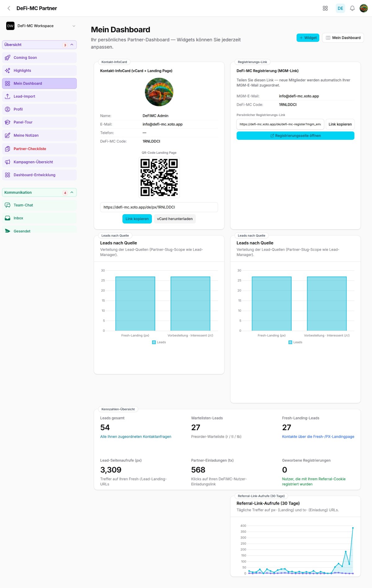
Task: Click the Profil person icon
Action: click(x=7, y=109)
